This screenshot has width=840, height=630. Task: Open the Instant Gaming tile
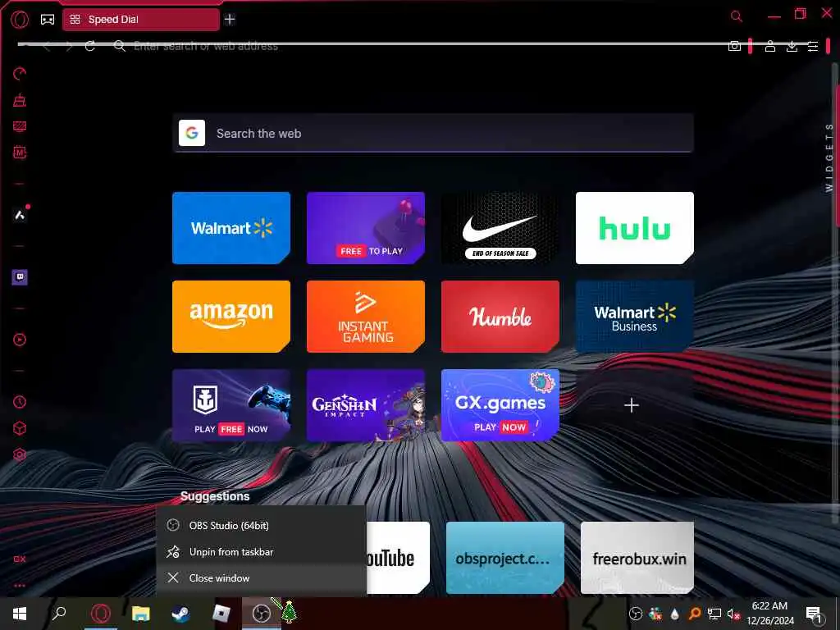[x=366, y=316]
